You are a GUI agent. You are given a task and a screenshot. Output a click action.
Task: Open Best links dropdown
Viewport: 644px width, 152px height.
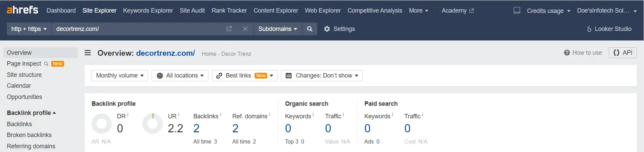244,75
